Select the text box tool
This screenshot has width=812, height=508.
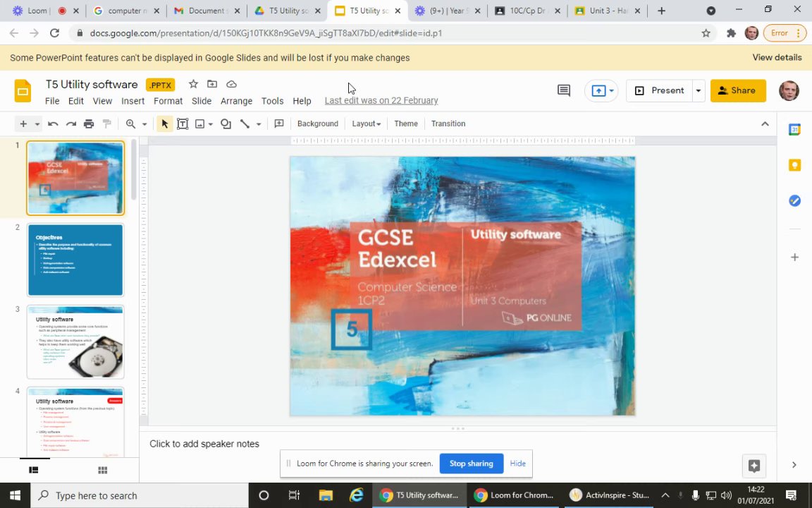coord(183,124)
